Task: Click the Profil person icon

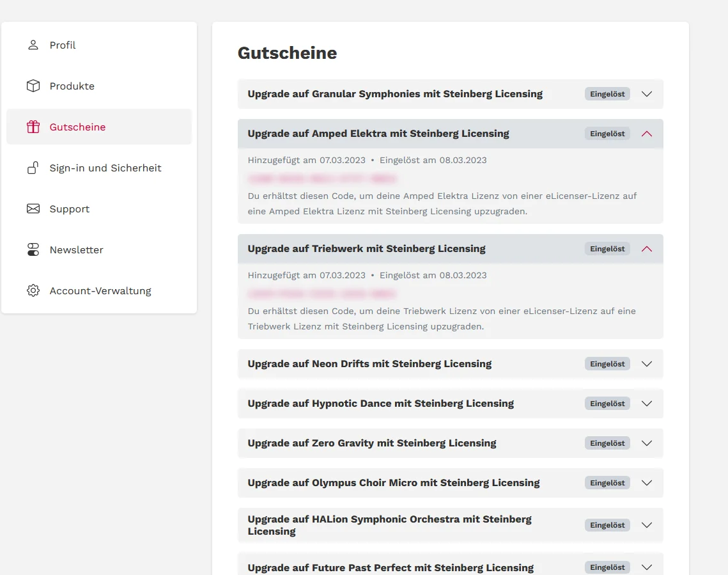Action: pyautogui.click(x=33, y=45)
